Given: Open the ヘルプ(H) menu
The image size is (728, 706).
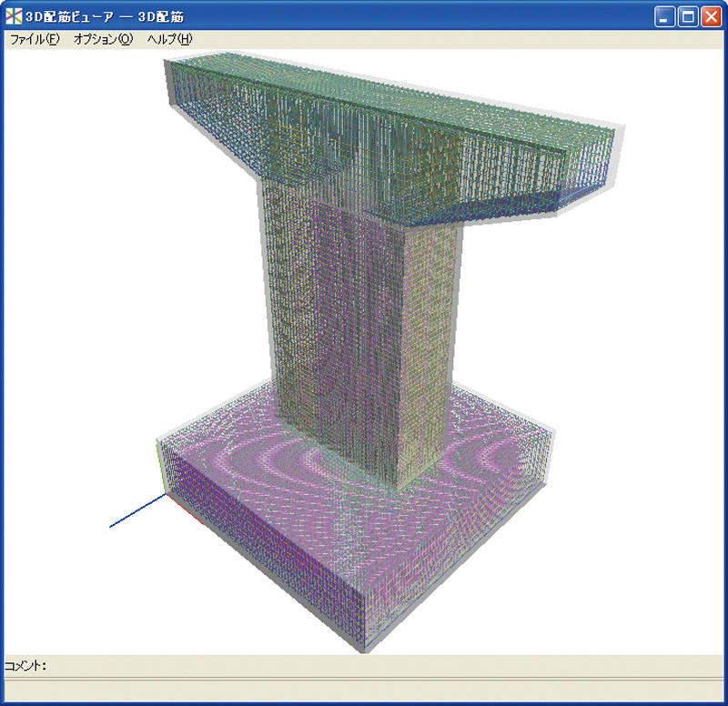Looking at the screenshot, I should (x=169, y=39).
